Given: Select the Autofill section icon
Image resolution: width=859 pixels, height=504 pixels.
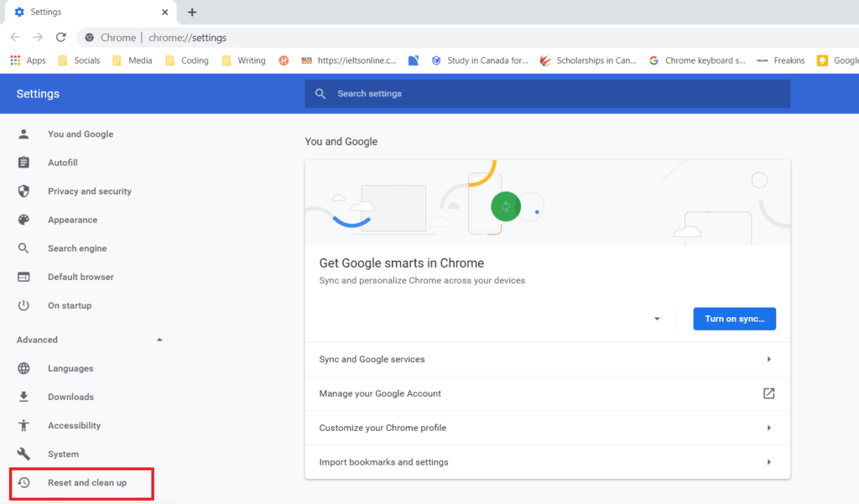Looking at the screenshot, I should 23,162.
